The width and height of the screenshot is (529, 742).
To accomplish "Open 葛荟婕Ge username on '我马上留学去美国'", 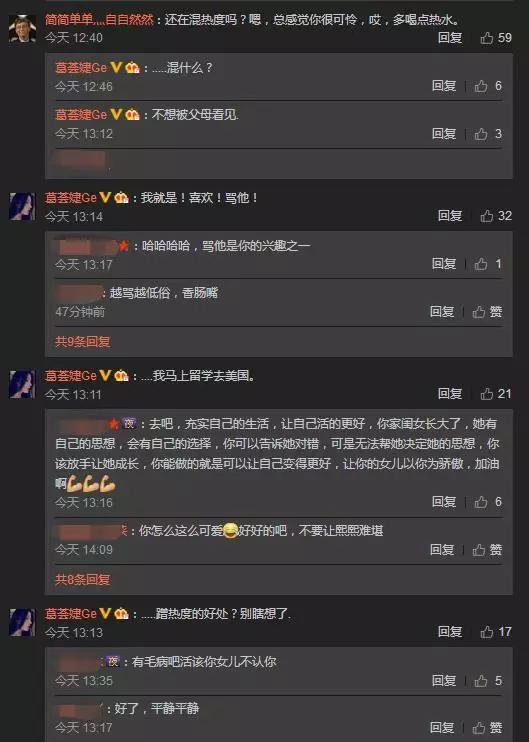I will click(x=71, y=376).
